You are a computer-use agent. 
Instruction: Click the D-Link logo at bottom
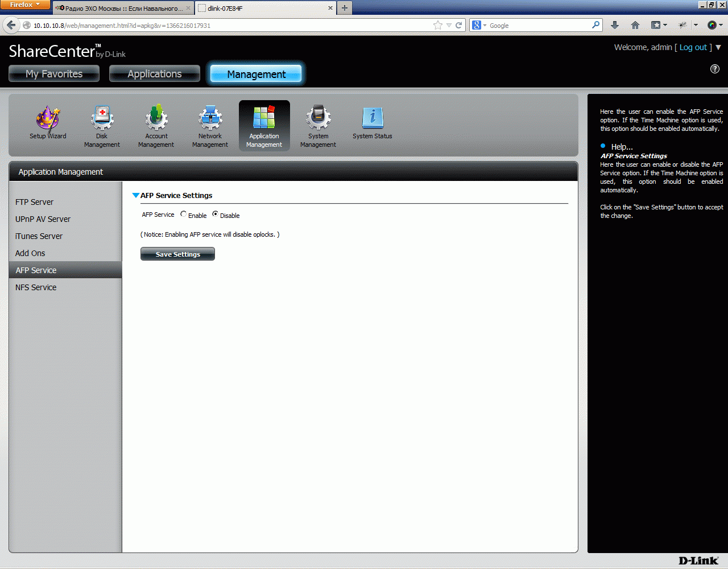click(698, 560)
